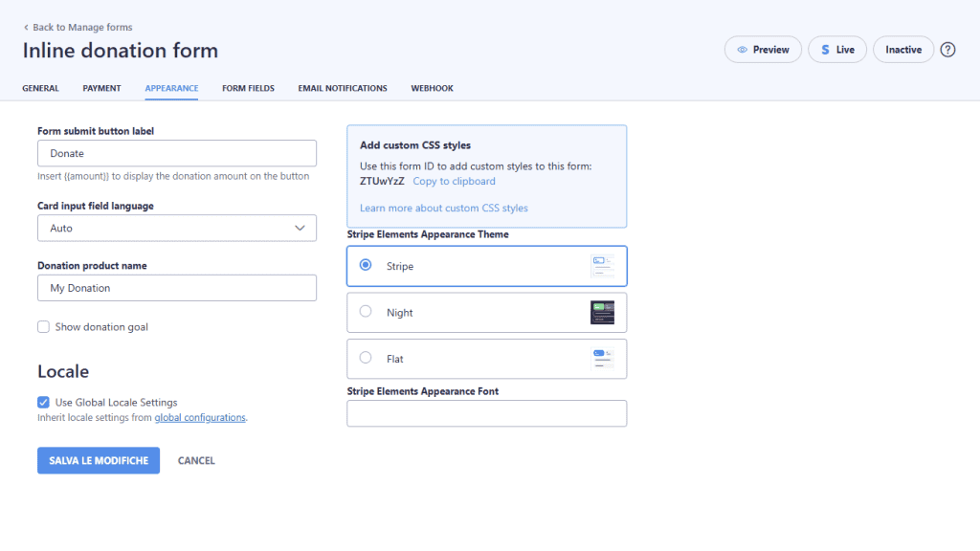Click the Stripe theme preview thumbnail

tap(602, 266)
